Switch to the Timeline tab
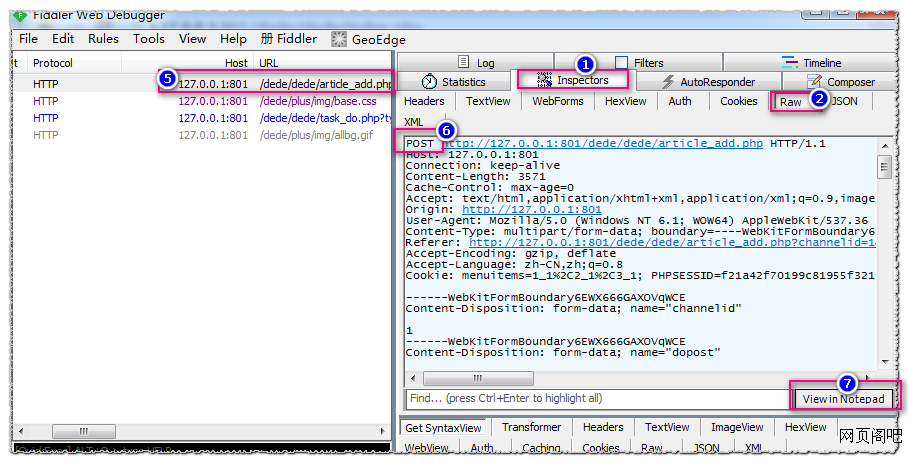 pos(811,63)
